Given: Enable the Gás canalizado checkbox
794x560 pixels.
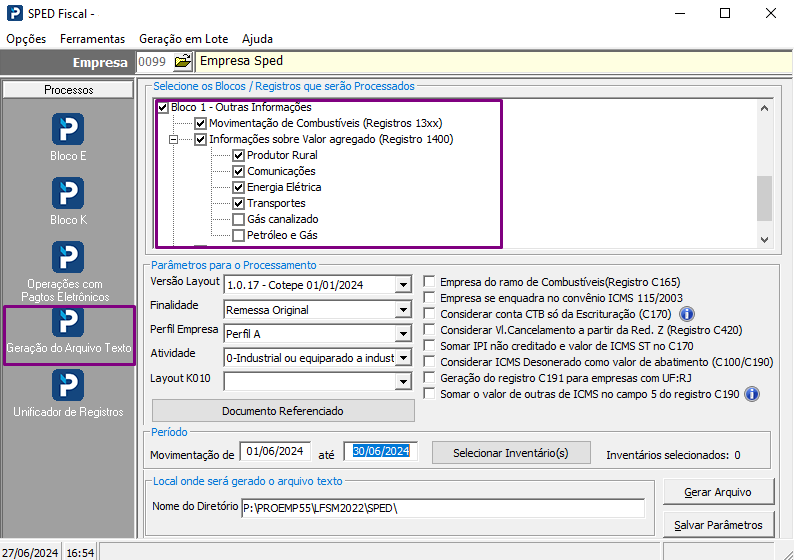Looking at the screenshot, I should click(x=239, y=219).
